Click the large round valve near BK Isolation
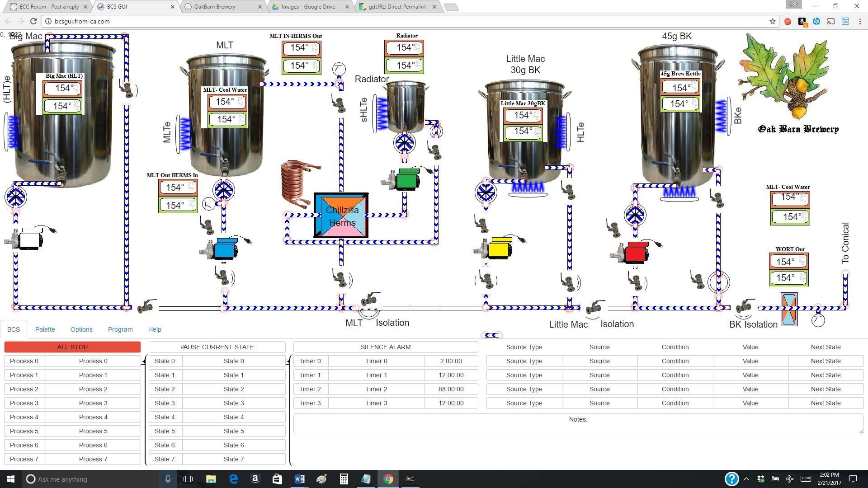The height and width of the screenshot is (488, 868). click(718, 282)
